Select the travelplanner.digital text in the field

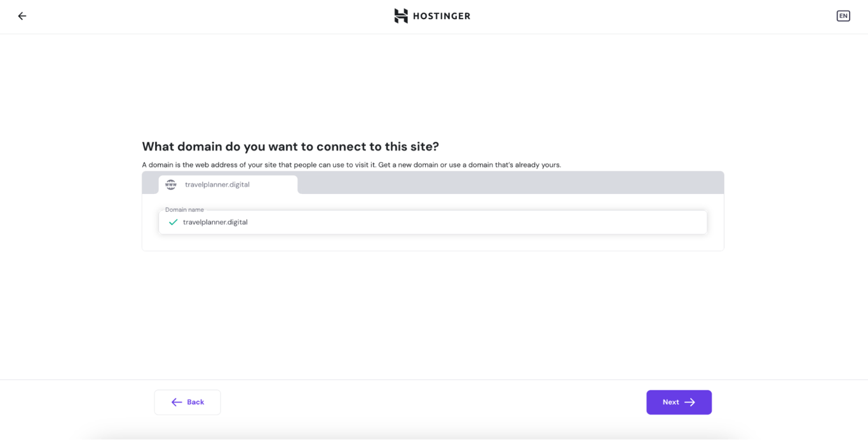215,222
